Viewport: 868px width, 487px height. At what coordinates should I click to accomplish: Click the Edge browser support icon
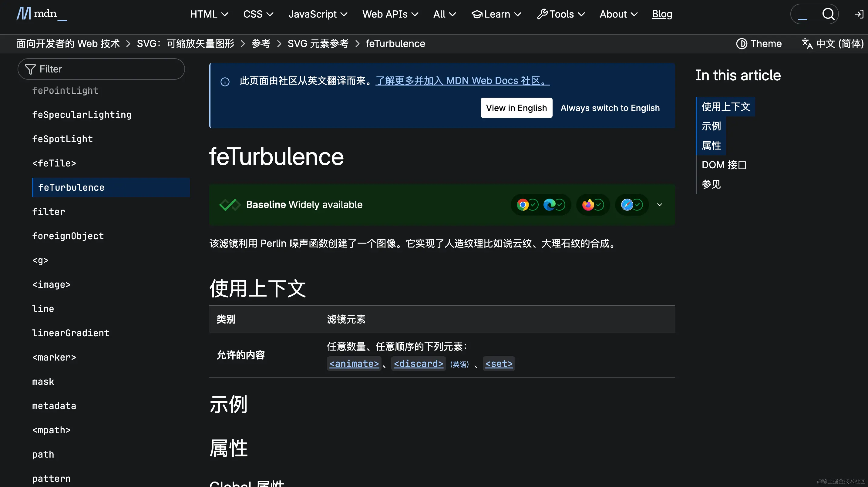(549, 204)
